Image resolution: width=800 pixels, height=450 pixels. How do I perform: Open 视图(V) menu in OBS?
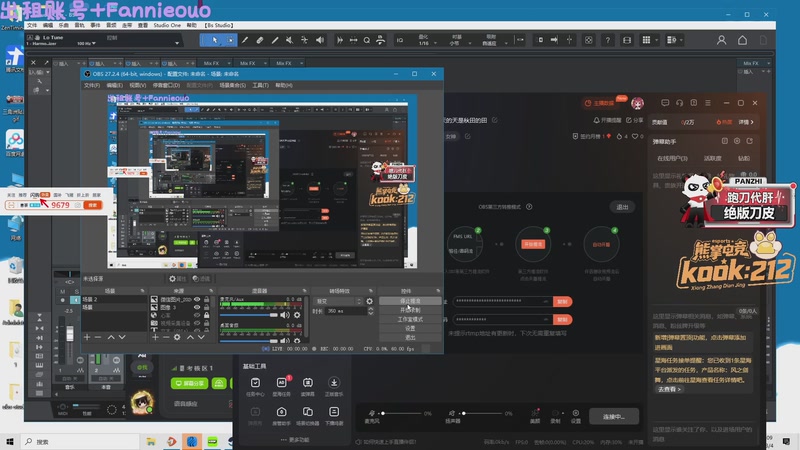[x=137, y=85]
